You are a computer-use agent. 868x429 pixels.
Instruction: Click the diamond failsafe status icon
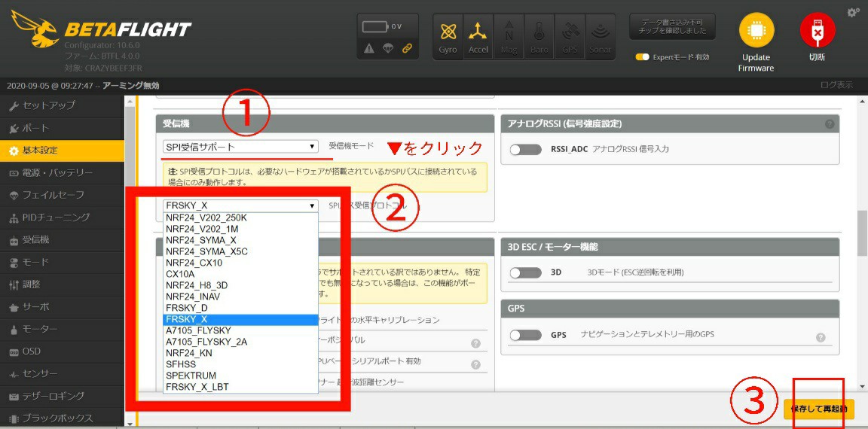388,49
